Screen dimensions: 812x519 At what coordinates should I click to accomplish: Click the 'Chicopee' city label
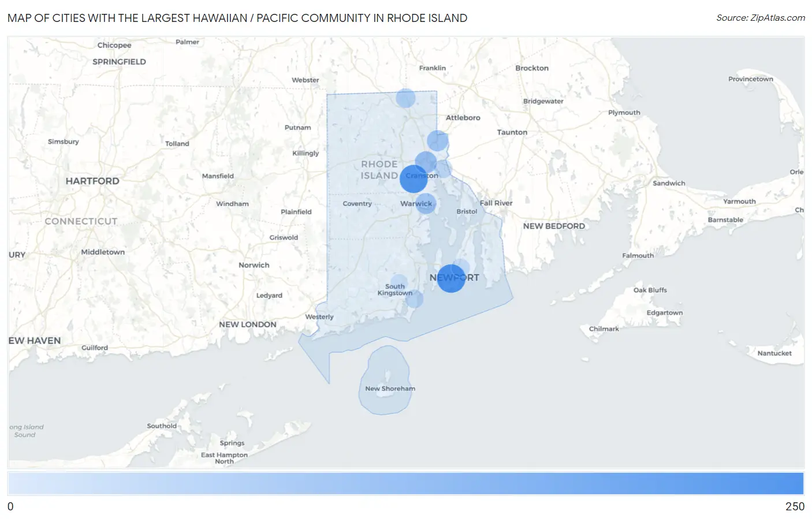click(x=114, y=45)
